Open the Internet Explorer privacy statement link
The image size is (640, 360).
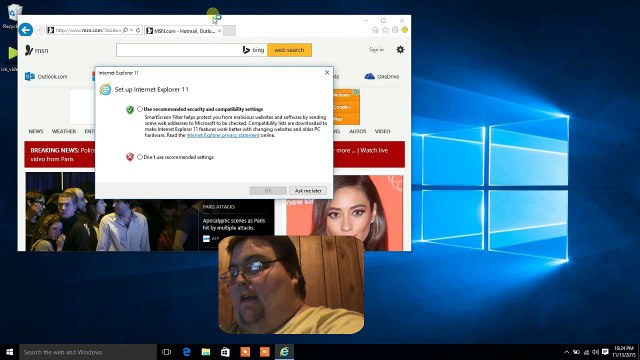click(223, 135)
